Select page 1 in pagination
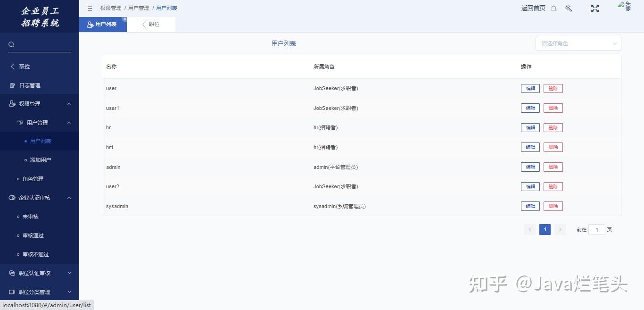Screen dimensions: 644x310 545,229
